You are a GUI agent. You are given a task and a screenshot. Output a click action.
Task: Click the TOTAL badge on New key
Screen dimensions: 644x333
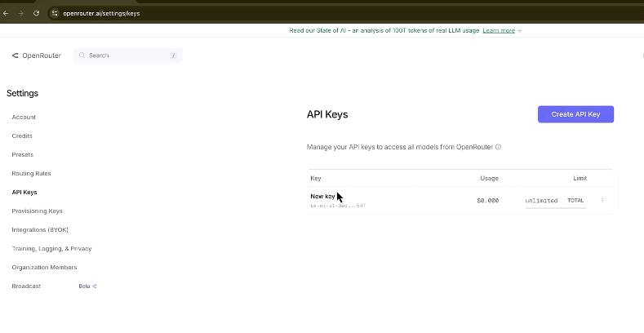pos(575,201)
